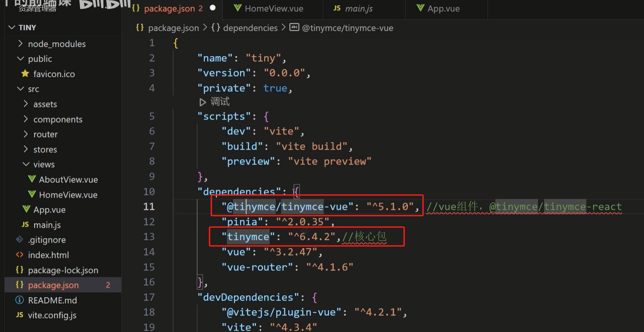Switch to the package.json editor tab
Viewport: 644px width, 332px height.
tap(174, 8)
